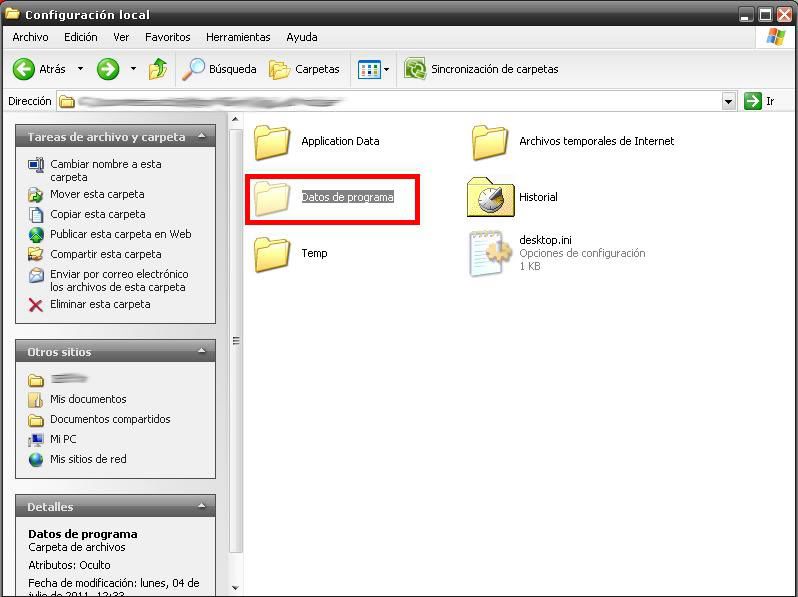Click the Compartir esta carpeta icon
The height and width of the screenshot is (597, 798).
coord(36,254)
